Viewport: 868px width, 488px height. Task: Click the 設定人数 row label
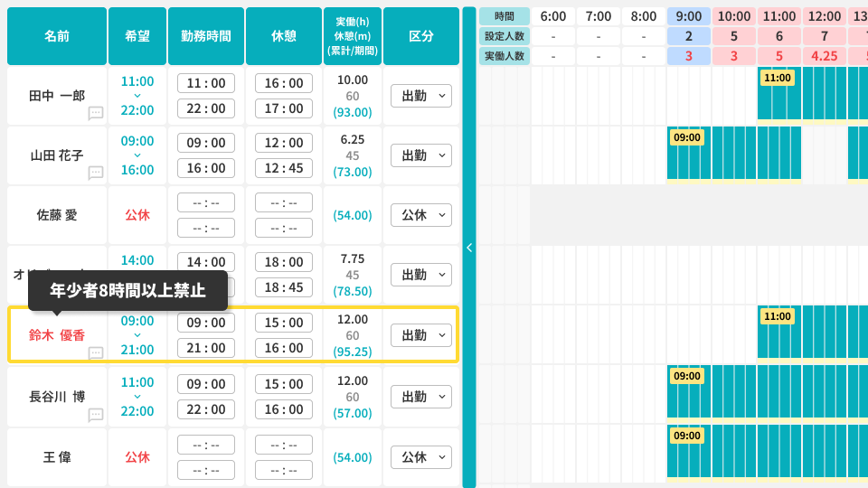tap(505, 36)
